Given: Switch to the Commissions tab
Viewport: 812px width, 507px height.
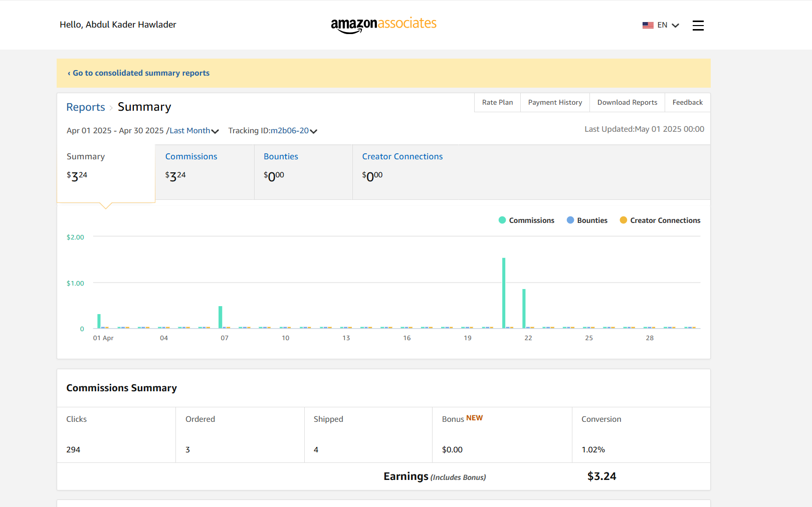Looking at the screenshot, I should (x=205, y=172).
